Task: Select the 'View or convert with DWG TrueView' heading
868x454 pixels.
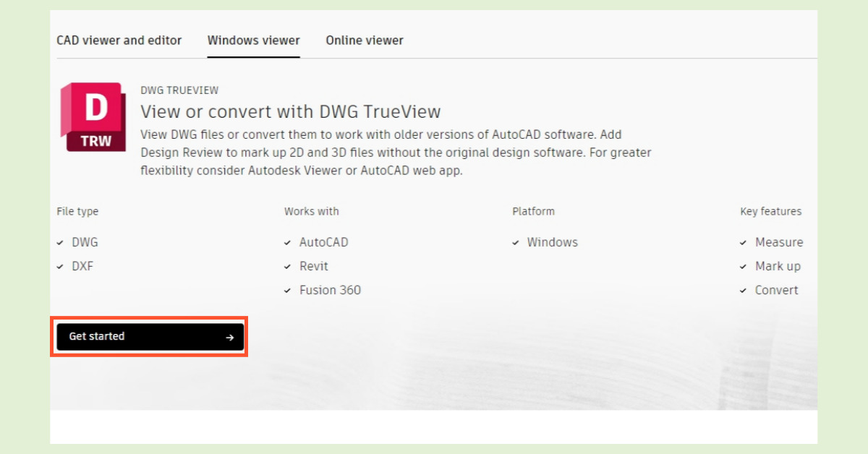Action: 291,112
